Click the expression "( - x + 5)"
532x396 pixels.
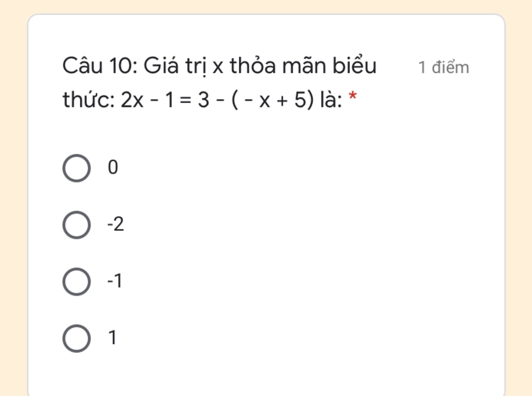(x=272, y=100)
